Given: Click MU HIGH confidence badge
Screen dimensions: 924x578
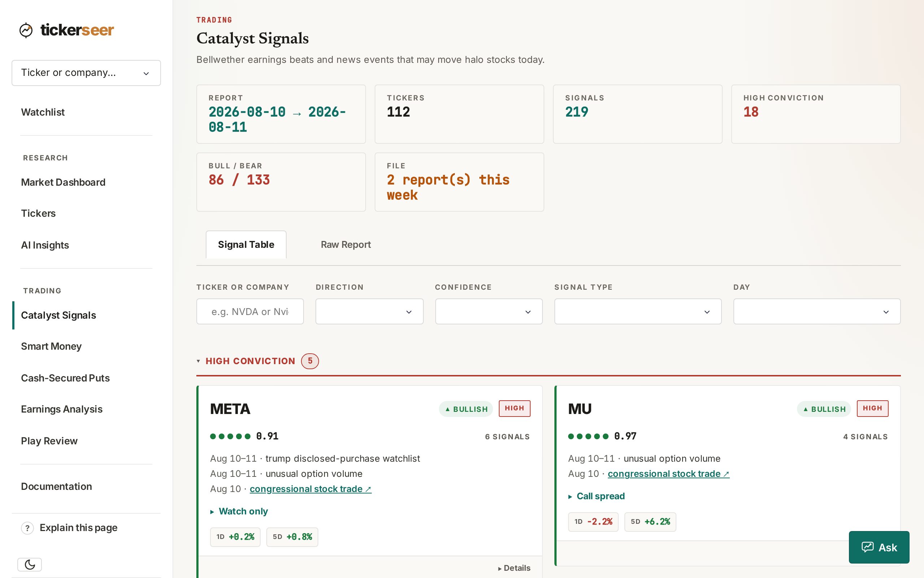Looking at the screenshot, I should [x=872, y=409].
